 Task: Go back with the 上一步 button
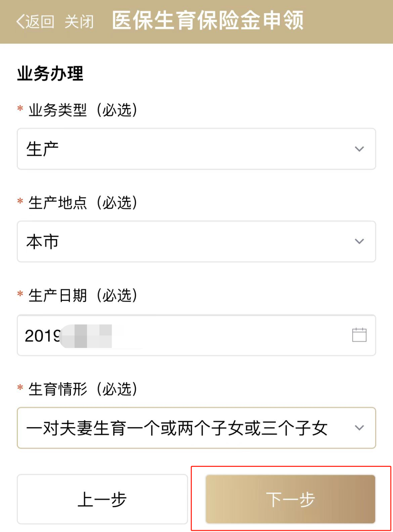(x=102, y=499)
